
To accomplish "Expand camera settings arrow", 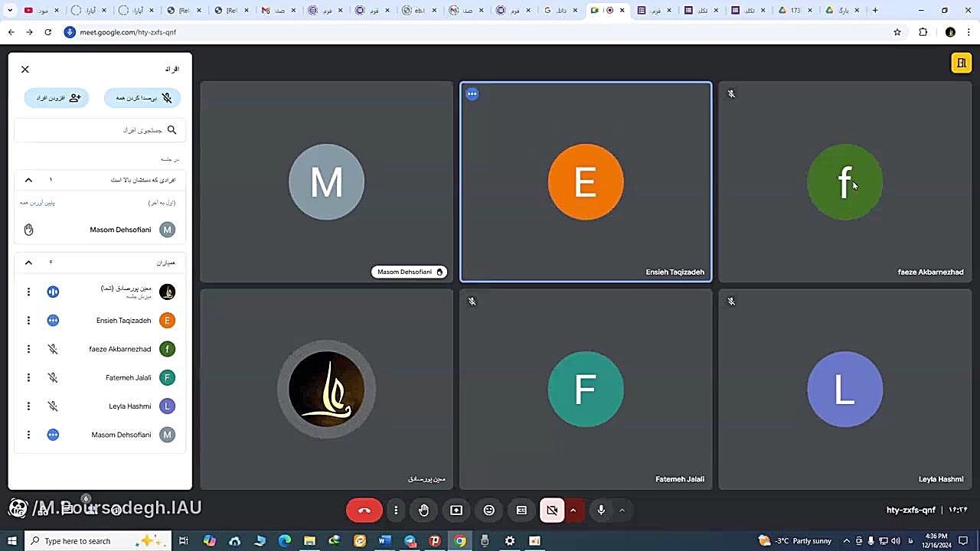I will point(573,510).
